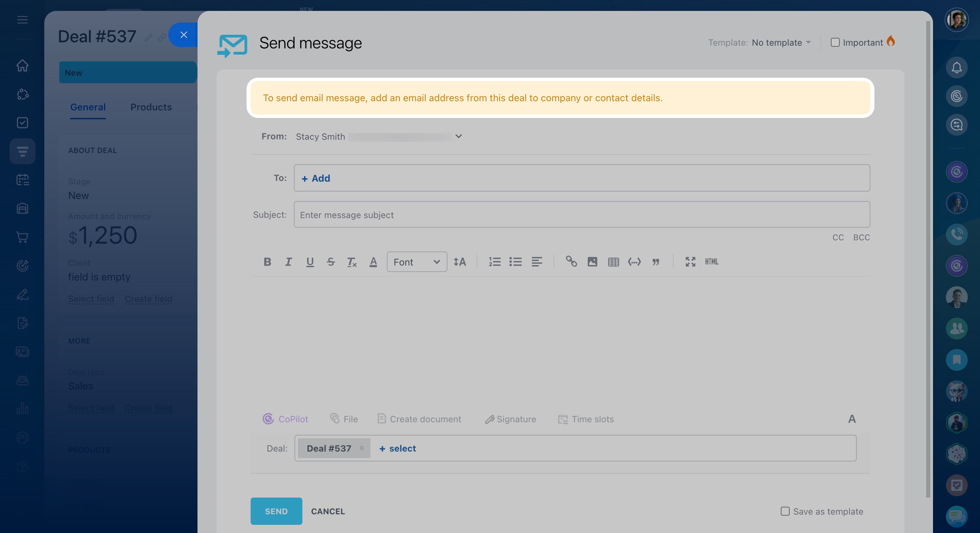Insert an image into the message
This screenshot has width=980, height=533.
[592, 261]
